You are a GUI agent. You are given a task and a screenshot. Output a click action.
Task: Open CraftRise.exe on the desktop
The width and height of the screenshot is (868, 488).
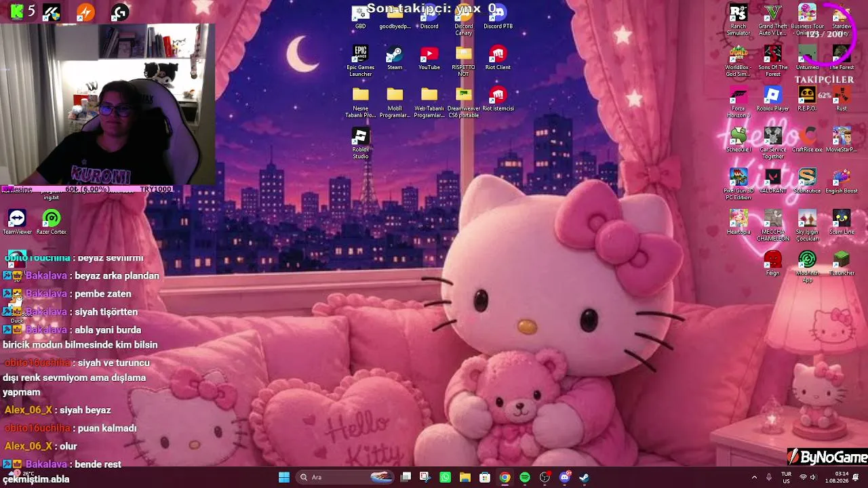click(807, 140)
